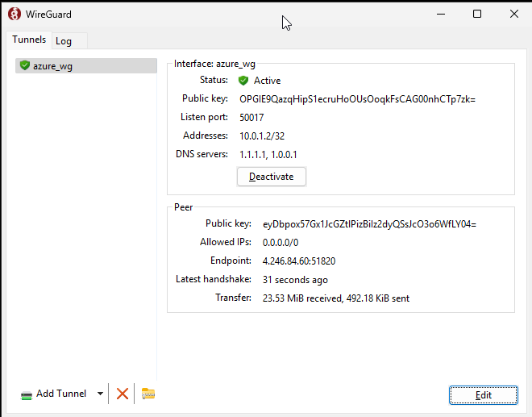Open the Edit tunnel dialog

click(484, 395)
